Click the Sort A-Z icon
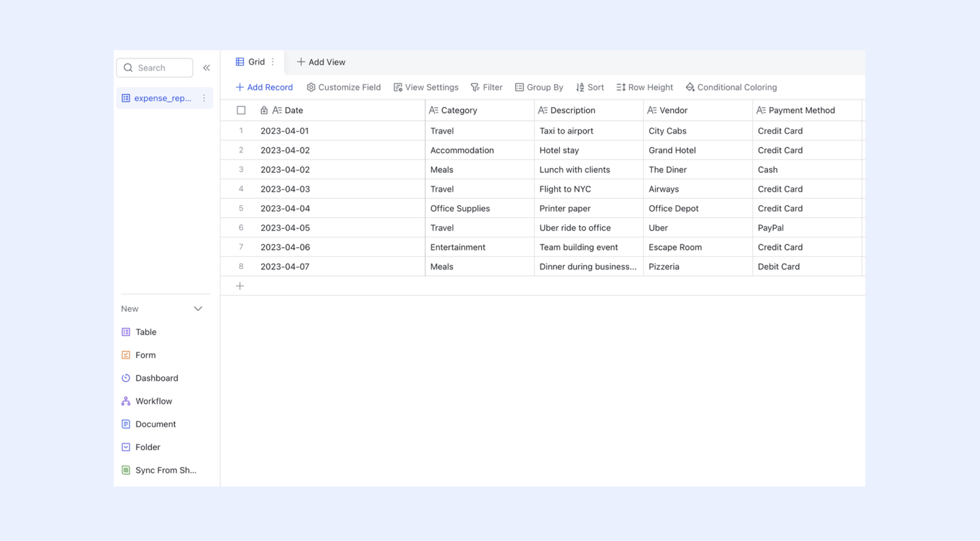The width and height of the screenshot is (980, 541). 580,87
